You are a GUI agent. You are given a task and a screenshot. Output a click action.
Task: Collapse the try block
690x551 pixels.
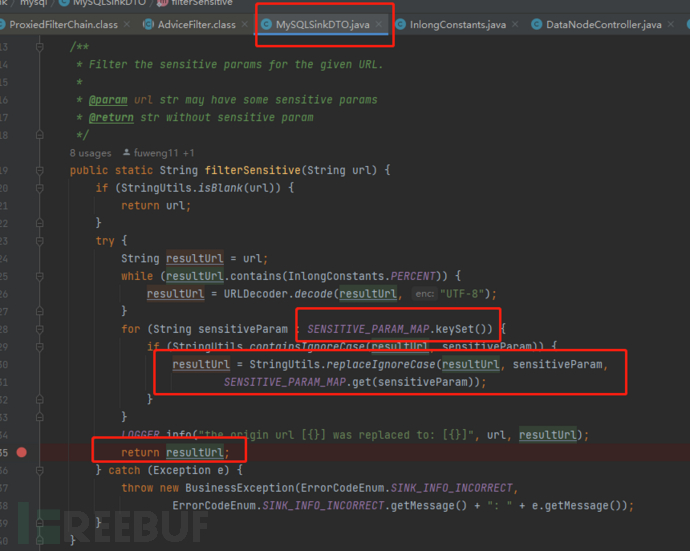point(40,241)
